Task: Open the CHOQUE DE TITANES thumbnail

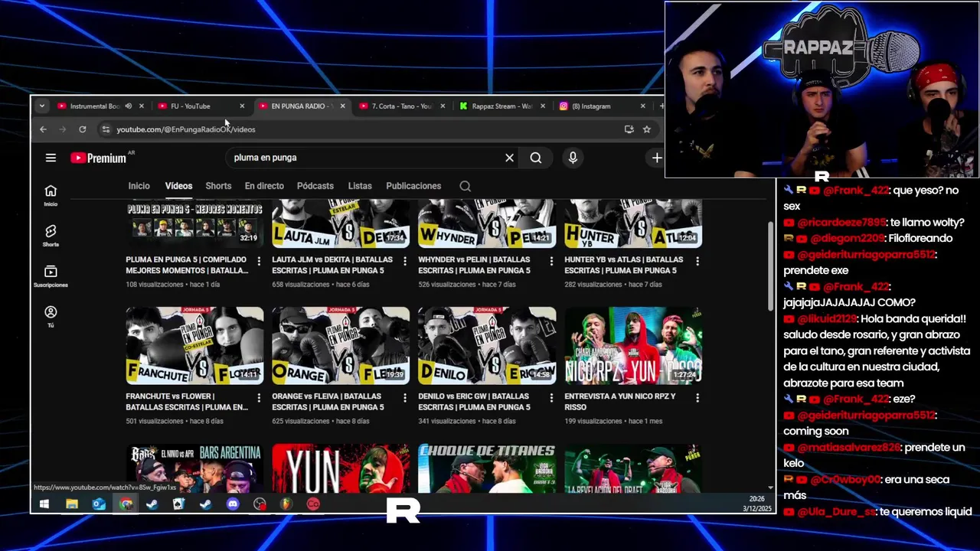Action: click(x=487, y=468)
